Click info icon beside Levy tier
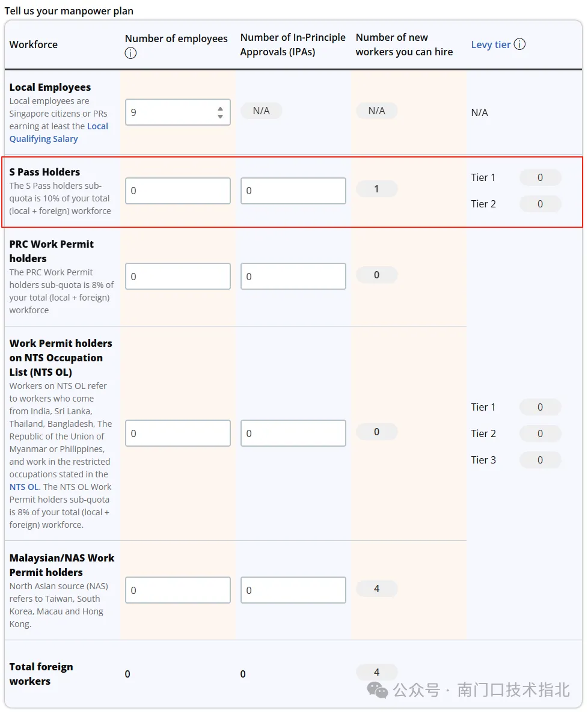The width and height of the screenshot is (588, 713). tap(519, 44)
